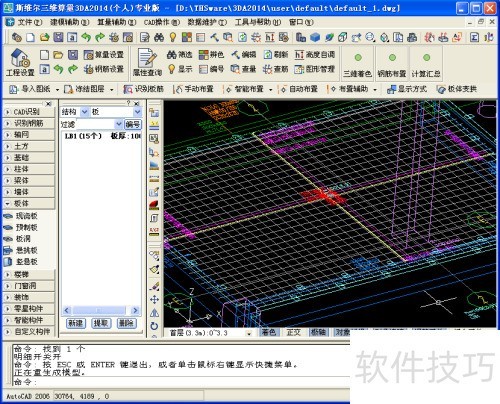Click the 删除 button
Screen dimensions: 500x404
[127, 323]
